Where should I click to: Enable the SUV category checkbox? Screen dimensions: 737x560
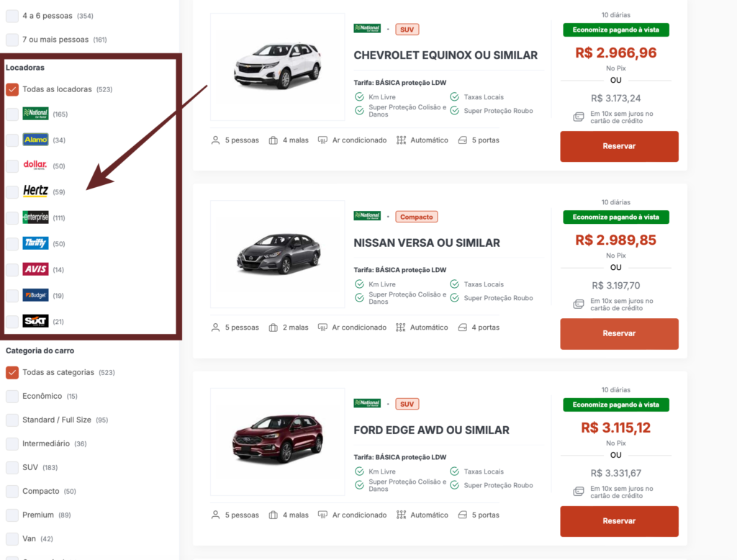(12, 467)
